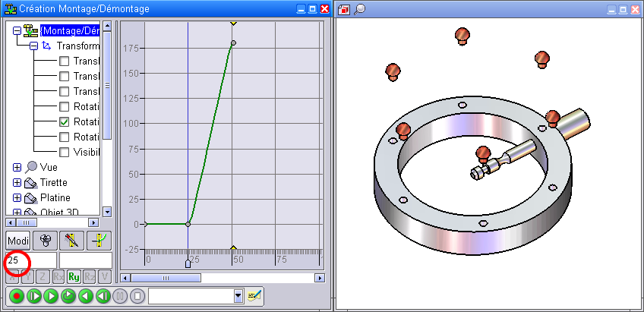The image size is (644, 312).
Task: Open the note editor icon beside dropdown
Action: click(254, 296)
